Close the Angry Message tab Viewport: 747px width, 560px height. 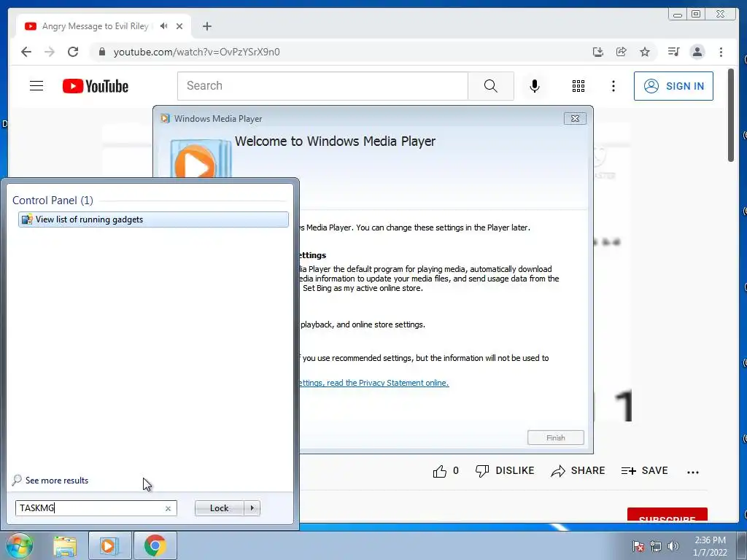179,26
